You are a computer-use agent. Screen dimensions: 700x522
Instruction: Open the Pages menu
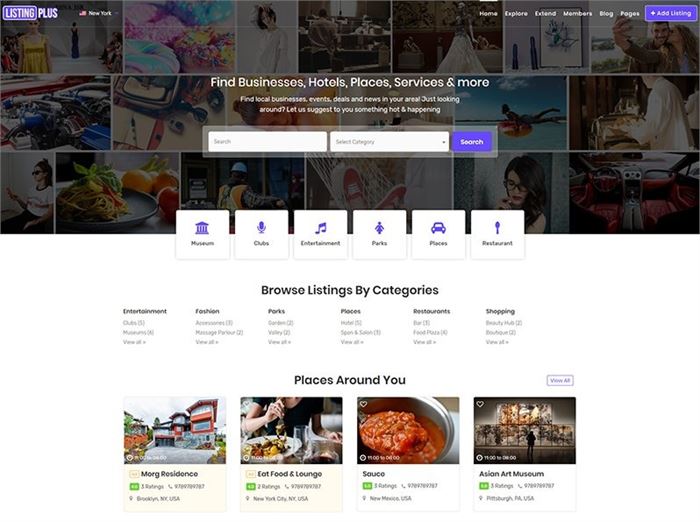coord(629,14)
